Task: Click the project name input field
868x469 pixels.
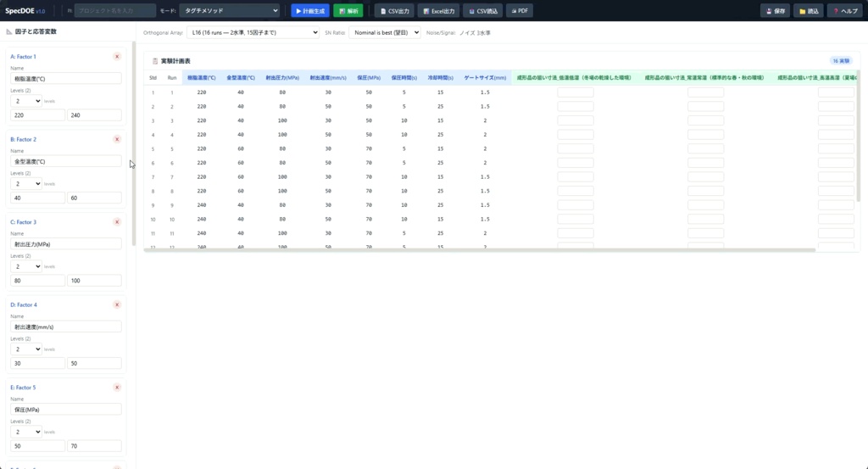Action: (115, 10)
